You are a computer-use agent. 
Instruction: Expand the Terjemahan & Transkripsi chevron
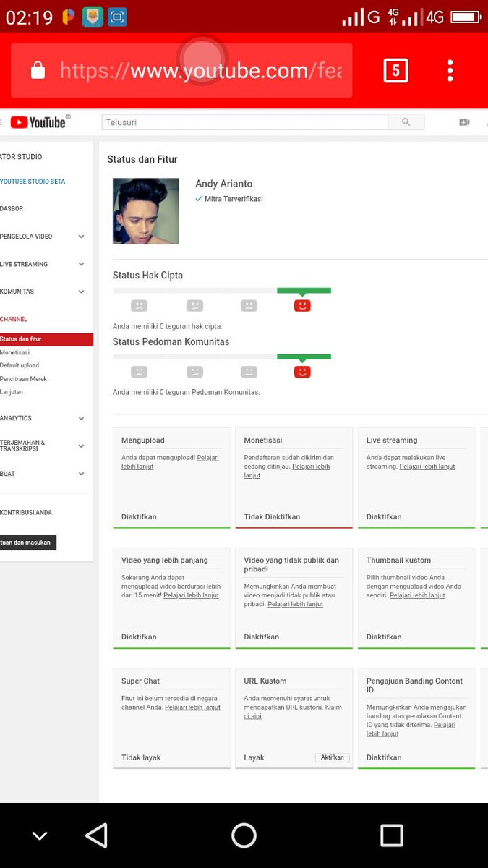click(81, 446)
